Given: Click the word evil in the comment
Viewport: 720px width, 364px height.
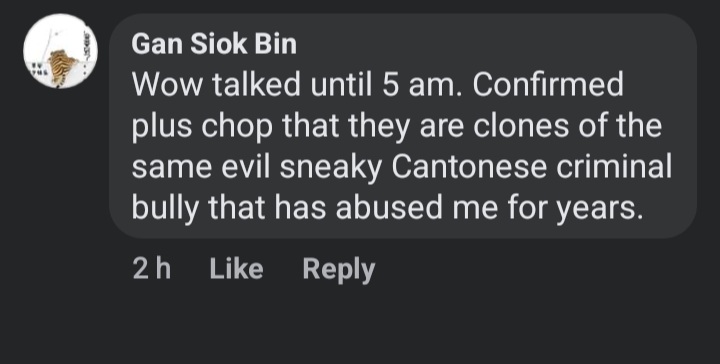Looking at the screenshot, I should click(246, 167).
